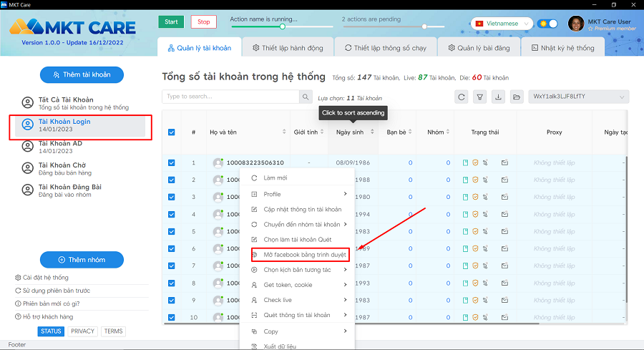
Task: Click the settings-tool status icon in row 2
Action: click(485, 180)
